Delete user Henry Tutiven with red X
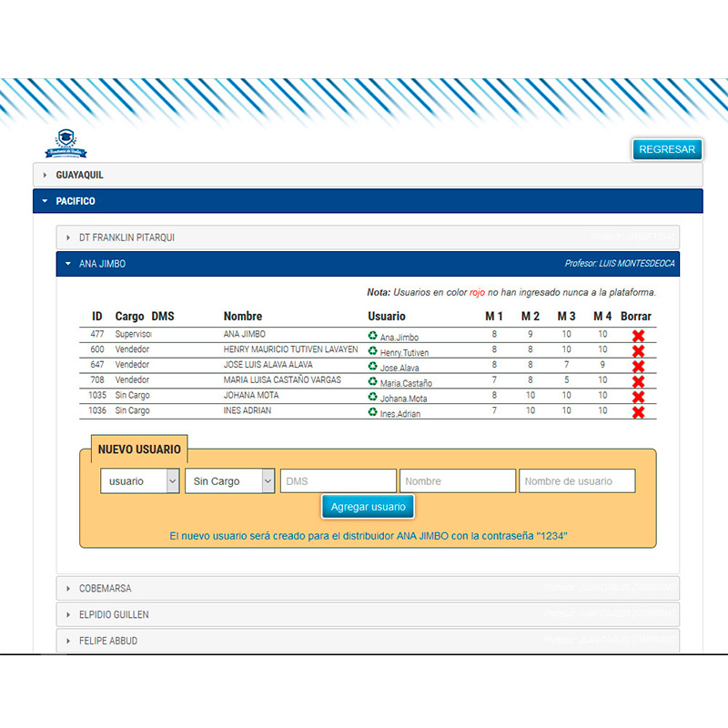 [638, 352]
